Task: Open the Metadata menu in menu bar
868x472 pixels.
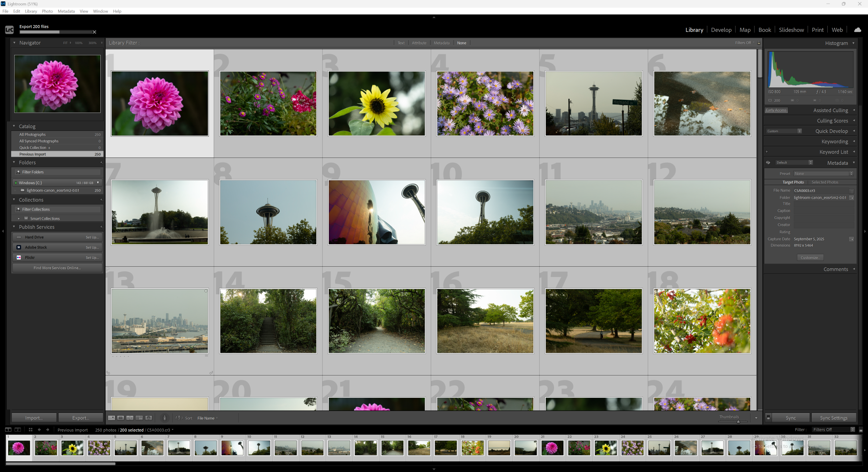Action: coord(66,11)
